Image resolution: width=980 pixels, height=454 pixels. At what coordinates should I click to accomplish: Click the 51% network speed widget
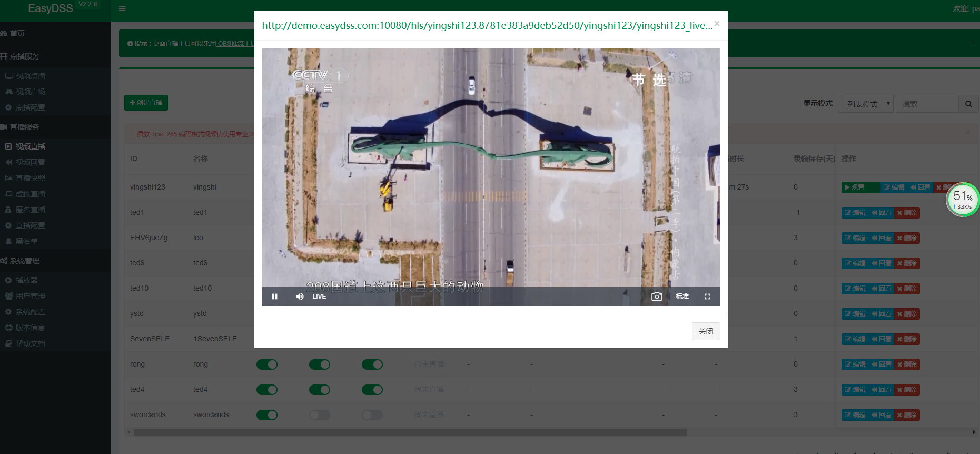(963, 200)
